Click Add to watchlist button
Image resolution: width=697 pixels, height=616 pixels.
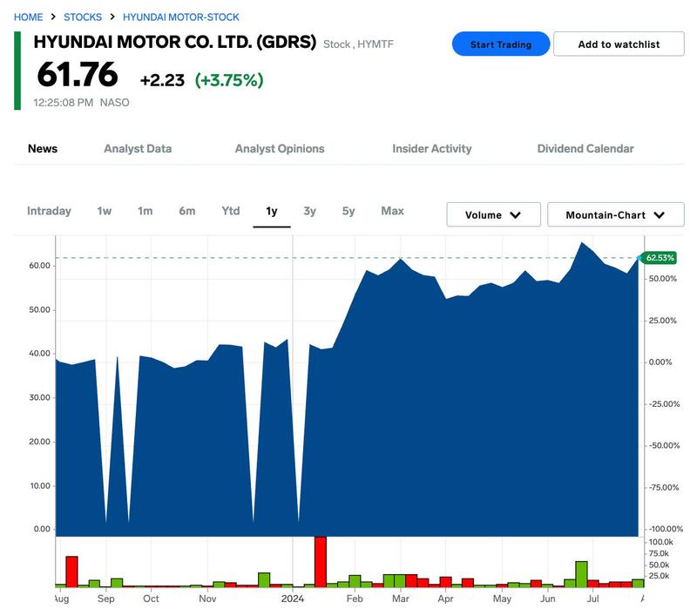[619, 44]
